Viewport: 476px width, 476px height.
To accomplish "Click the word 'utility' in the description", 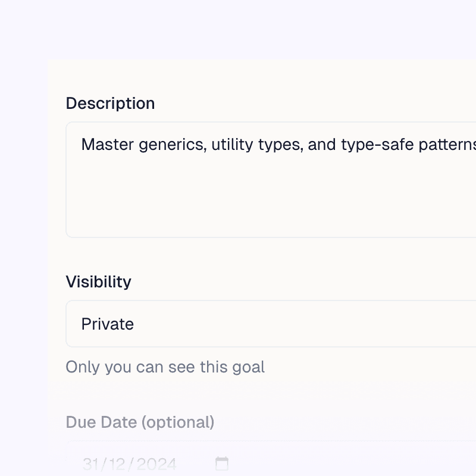I will 233,145.
